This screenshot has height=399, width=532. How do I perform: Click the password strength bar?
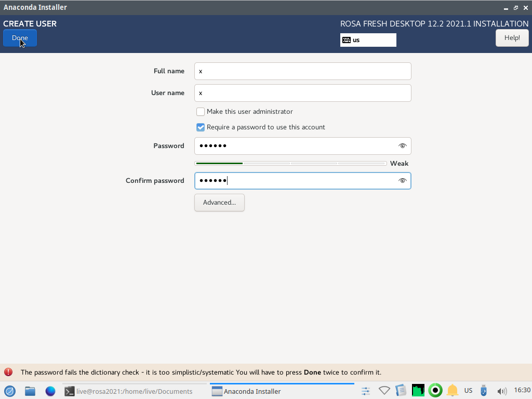pos(290,163)
